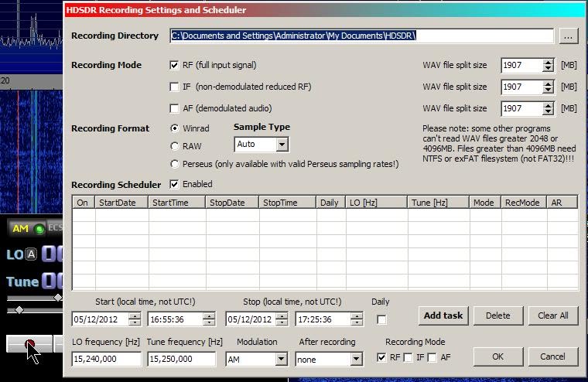
Task: Toggle the scheduler task IF checkbox
Action: pyautogui.click(x=408, y=357)
